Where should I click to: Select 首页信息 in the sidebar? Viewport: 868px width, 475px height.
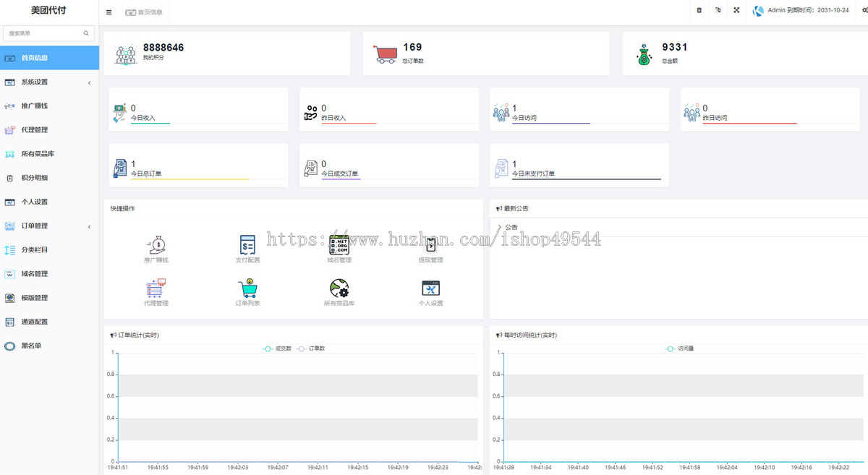pyautogui.click(x=49, y=58)
